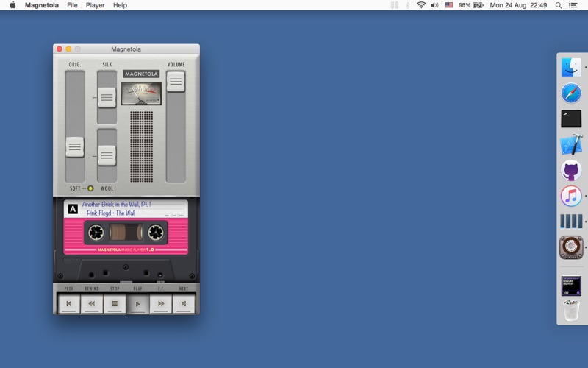Image resolution: width=588 pixels, height=368 pixels.
Task: Open the File menu
Action: point(72,5)
